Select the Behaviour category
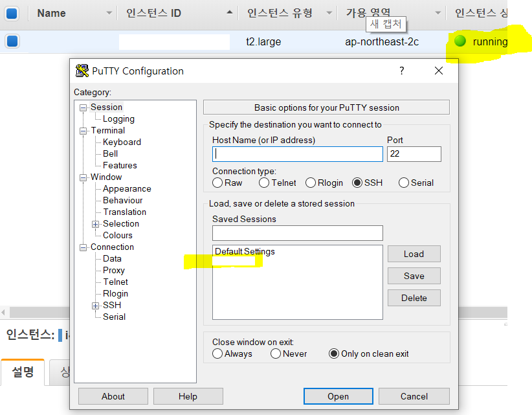This screenshot has height=415, width=532. 122,200
